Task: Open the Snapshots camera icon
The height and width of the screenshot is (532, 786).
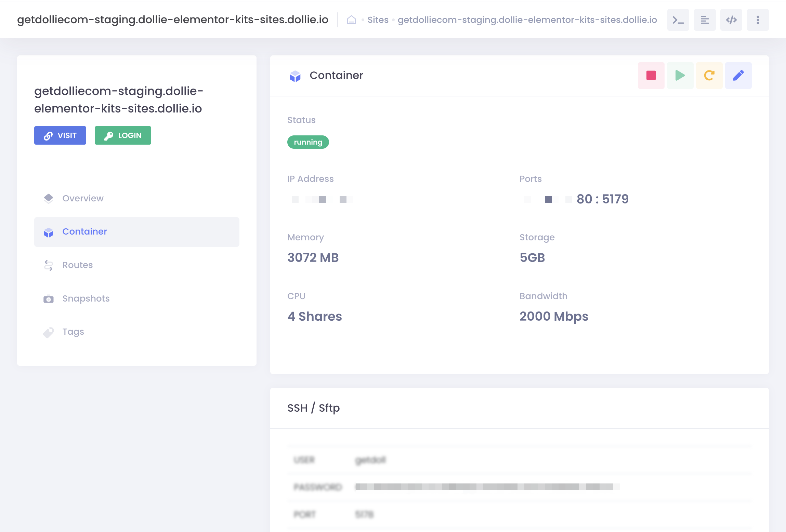Action: pyautogui.click(x=49, y=298)
